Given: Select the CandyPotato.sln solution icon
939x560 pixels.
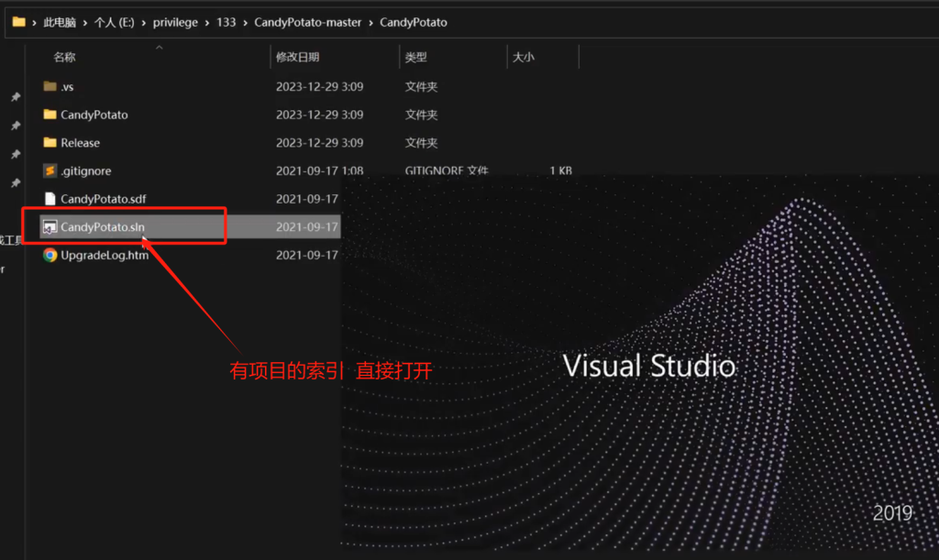Looking at the screenshot, I should pyautogui.click(x=50, y=226).
